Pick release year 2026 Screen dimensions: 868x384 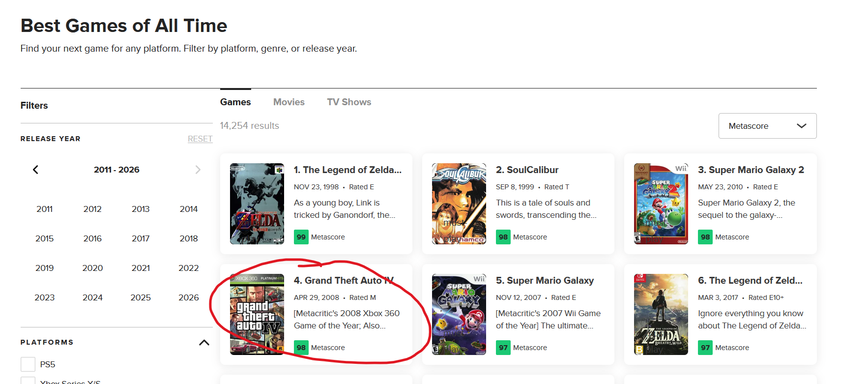pyautogui.click(x=189, y=297)
